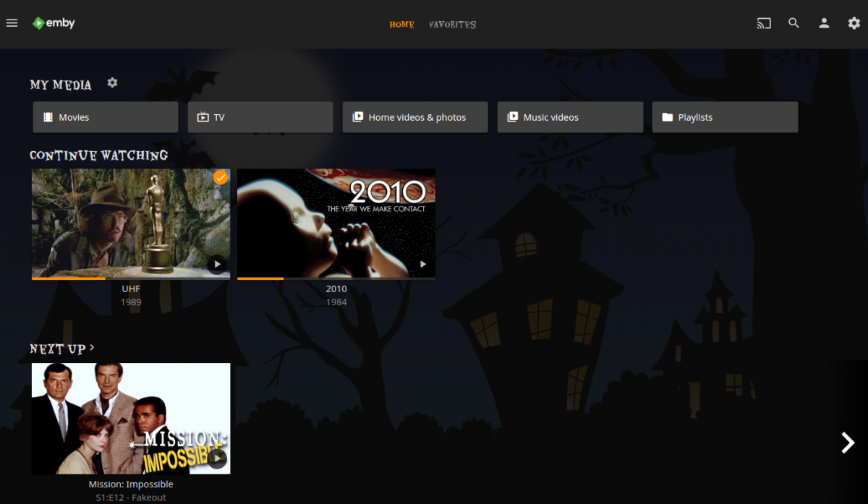The height and width of the screenshot is (504, 868).
Task: Open the 2010 movie thumbnail
Action: point(336,223)
